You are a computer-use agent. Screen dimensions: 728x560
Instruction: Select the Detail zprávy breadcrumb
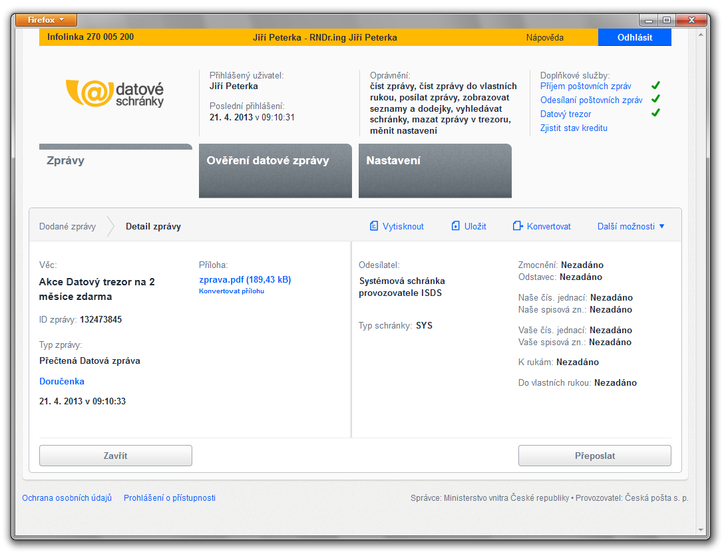pos(153,226)
